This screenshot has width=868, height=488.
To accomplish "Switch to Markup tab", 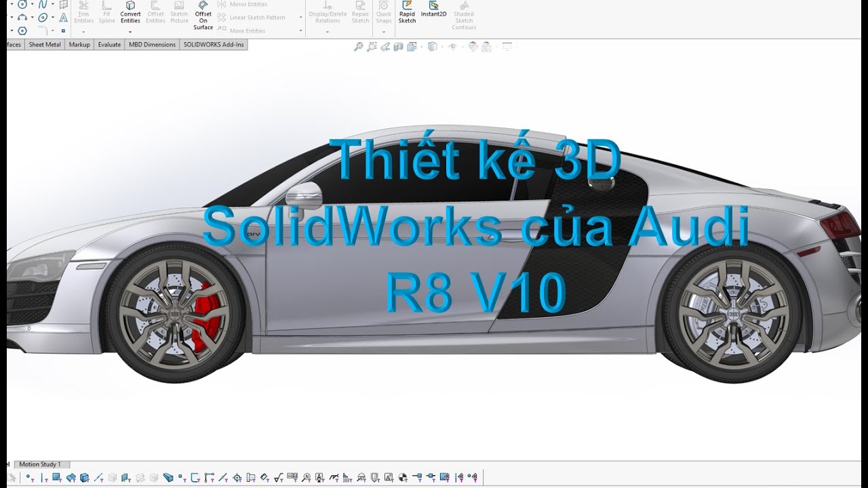I will click(79, 45).
